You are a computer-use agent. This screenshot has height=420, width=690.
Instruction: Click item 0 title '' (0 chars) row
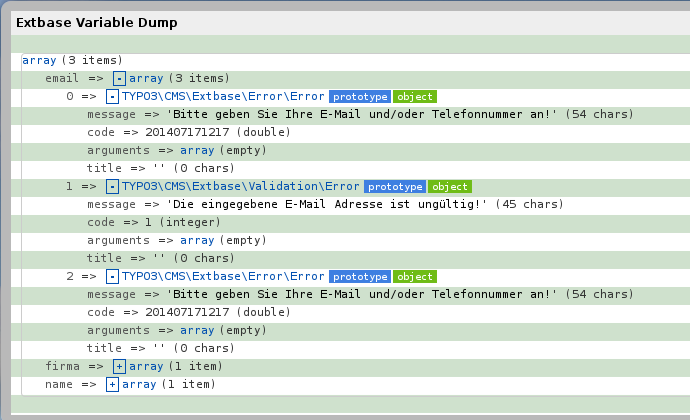161,168
